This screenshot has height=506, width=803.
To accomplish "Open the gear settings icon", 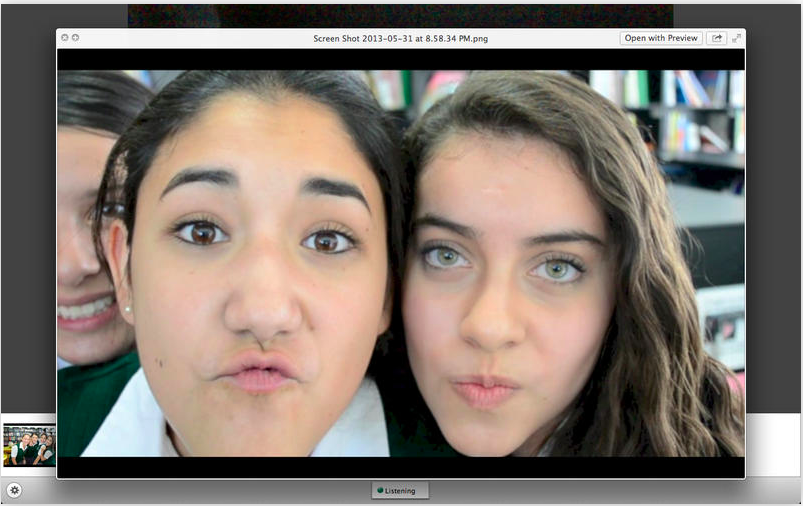I will point(14,490).
